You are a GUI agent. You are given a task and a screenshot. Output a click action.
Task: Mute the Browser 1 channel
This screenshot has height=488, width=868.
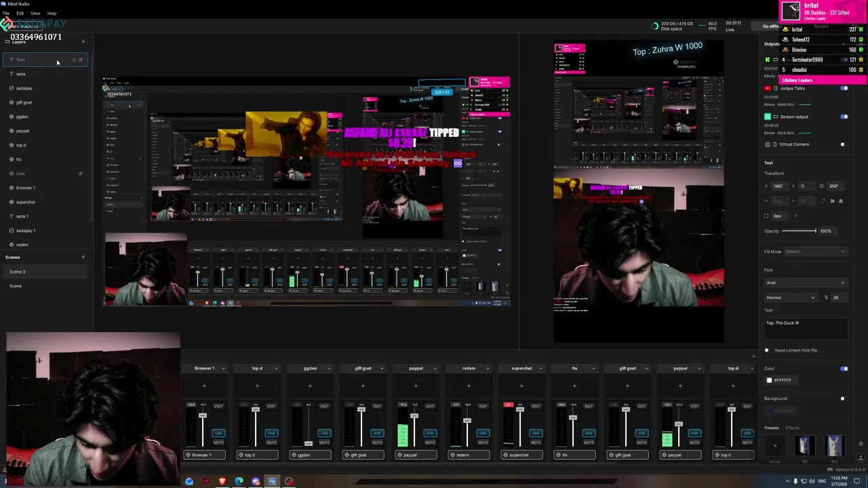[x=218, y=443]
